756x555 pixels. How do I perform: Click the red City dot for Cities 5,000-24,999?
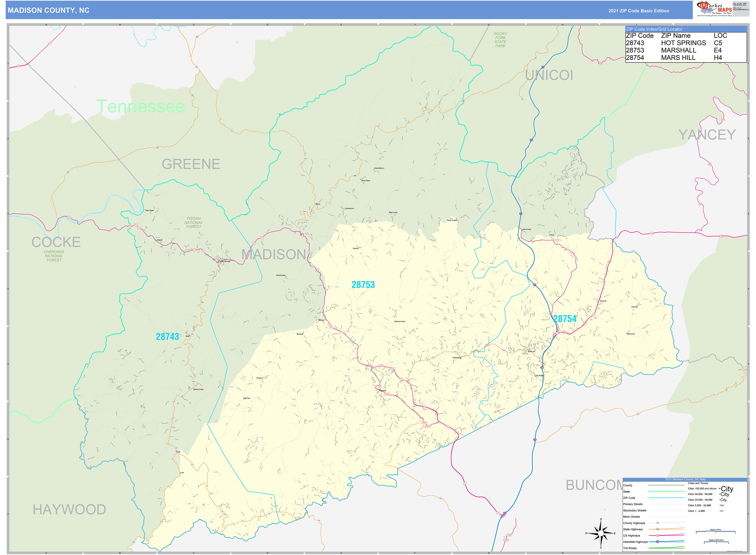click(x=720, y=505)
